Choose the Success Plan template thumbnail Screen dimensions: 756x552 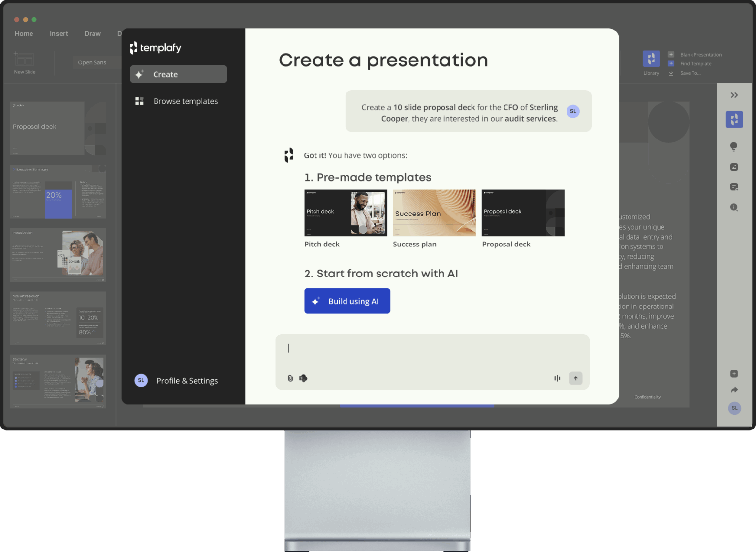[434, 213]
